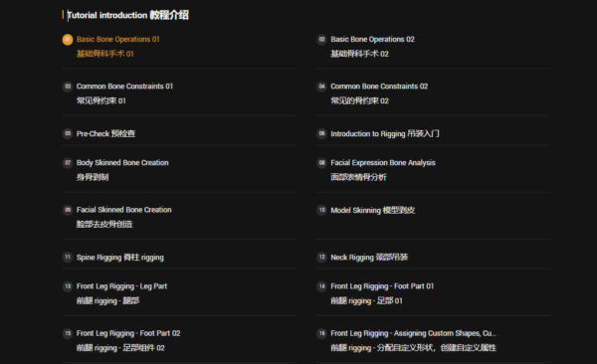Click the 15 badge for Foot Part 02 lesson

pyautogui.click(x=68, y=333)
